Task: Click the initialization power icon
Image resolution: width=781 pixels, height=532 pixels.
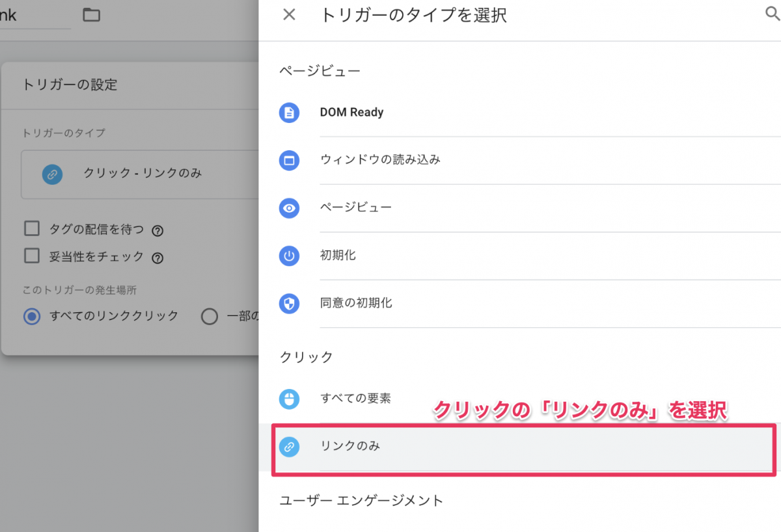Action: pyautogui.click(x=289, y=256)
